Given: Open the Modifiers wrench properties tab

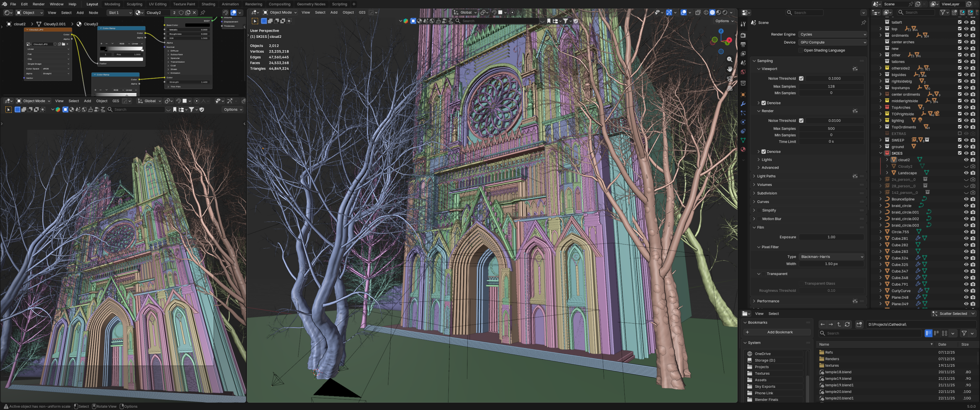Looking at the screenshot, I should pos(743,104).
